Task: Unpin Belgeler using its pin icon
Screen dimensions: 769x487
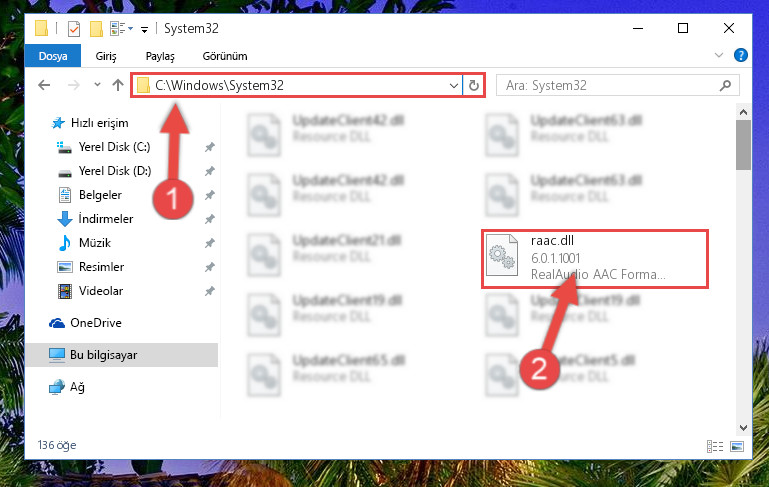Action: [209, 195]
